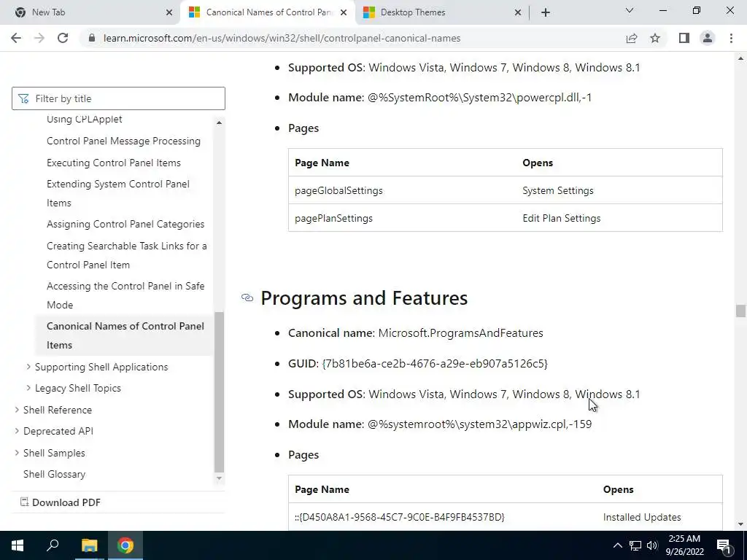Screen dimensions: 747x560
Task: Open File Explorer from taskbar
Action: pos(89,545)
